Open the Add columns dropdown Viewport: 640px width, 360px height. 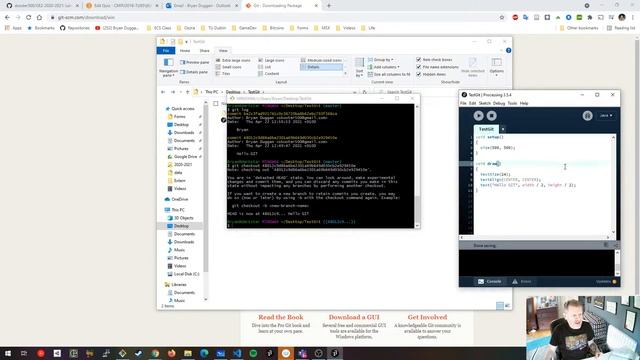[384, 67]
